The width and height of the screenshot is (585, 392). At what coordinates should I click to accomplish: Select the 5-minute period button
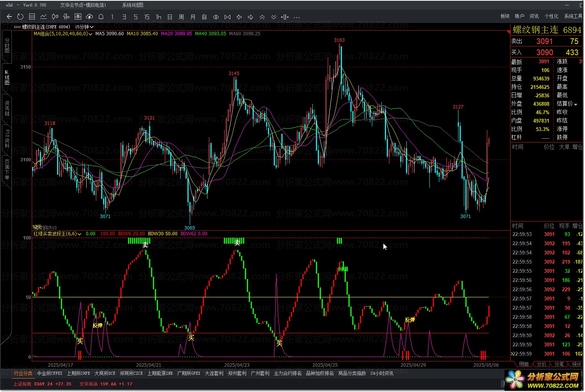135,17
